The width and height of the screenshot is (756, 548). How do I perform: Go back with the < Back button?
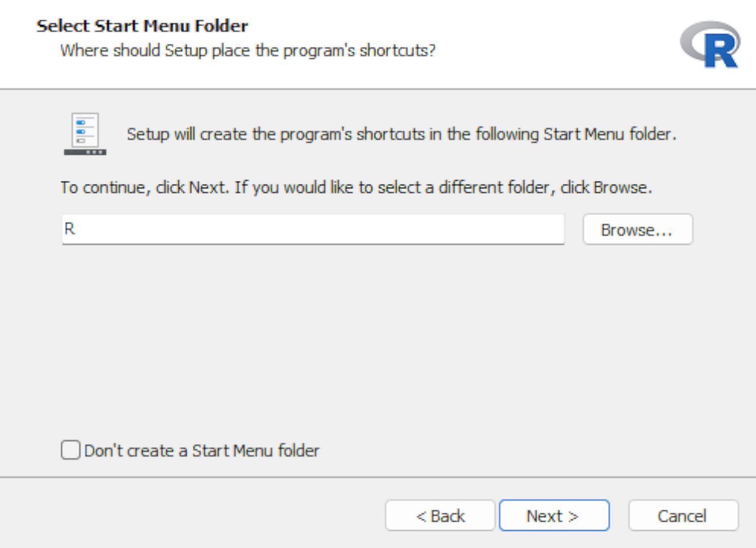coord(440,516)
